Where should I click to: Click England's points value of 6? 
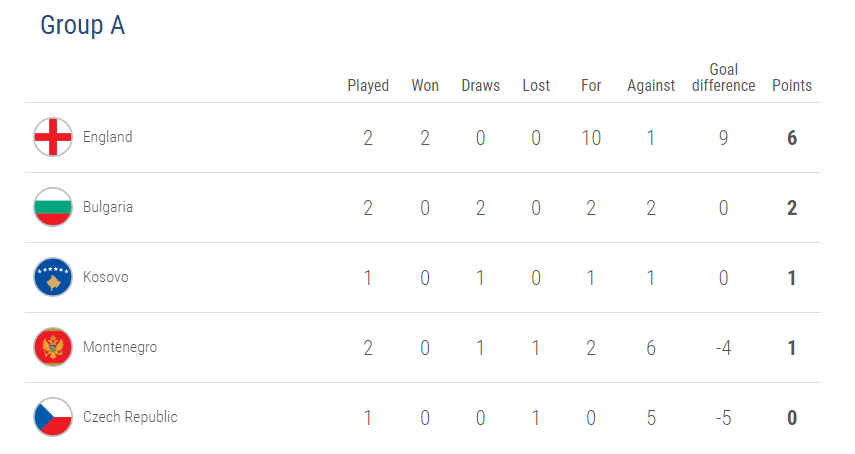pos(792,138)
